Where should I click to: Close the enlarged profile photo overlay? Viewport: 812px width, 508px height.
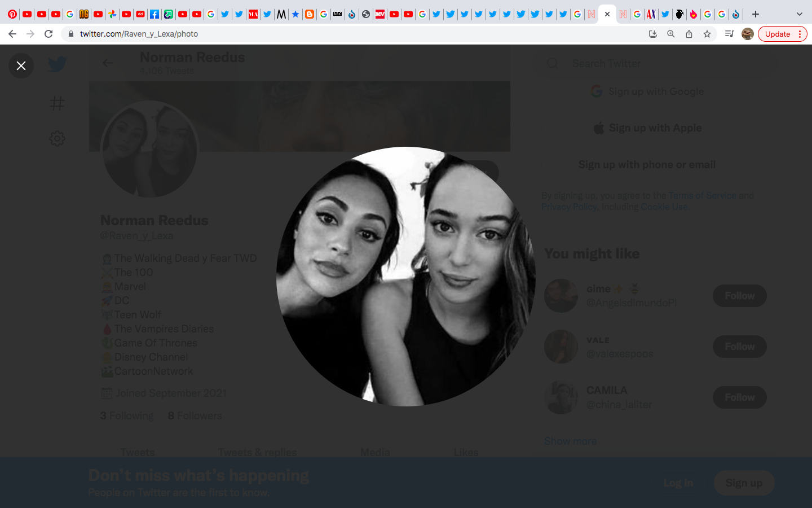21,65
